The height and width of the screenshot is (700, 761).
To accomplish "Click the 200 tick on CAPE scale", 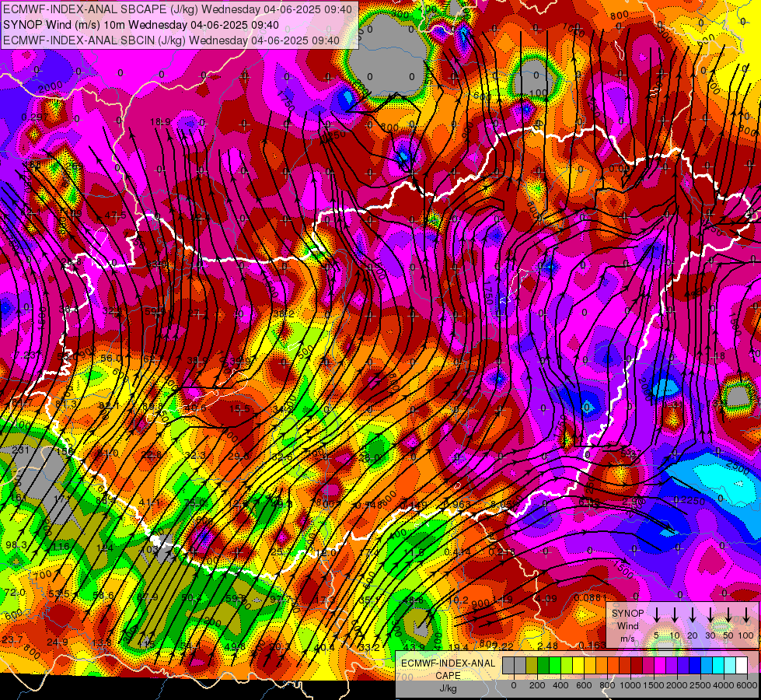I will (x=537, y=685).
